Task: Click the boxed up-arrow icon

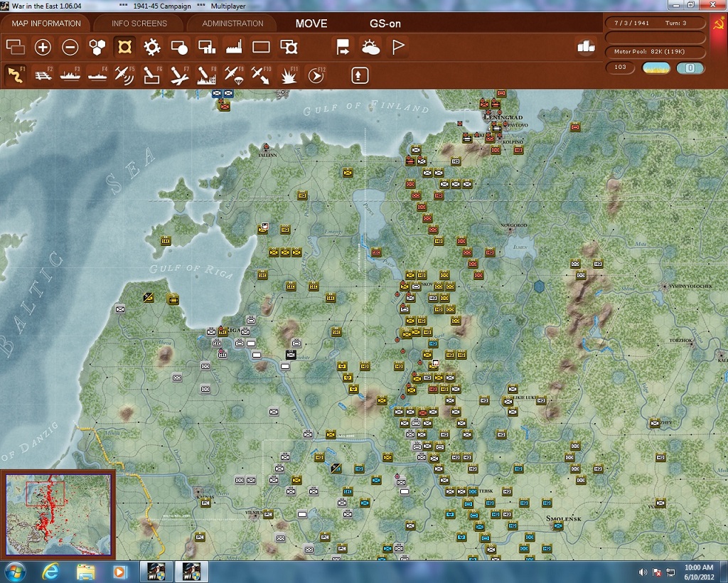Action: click(x=360, y=75)
